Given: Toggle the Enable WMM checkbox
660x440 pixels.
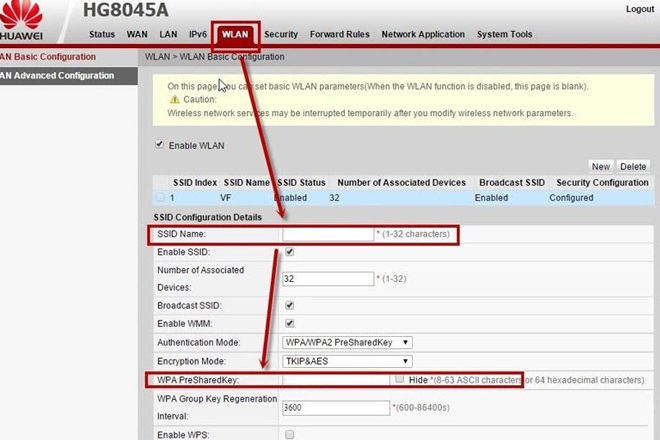Looking at the screenshot, I should tap(290, 323).
